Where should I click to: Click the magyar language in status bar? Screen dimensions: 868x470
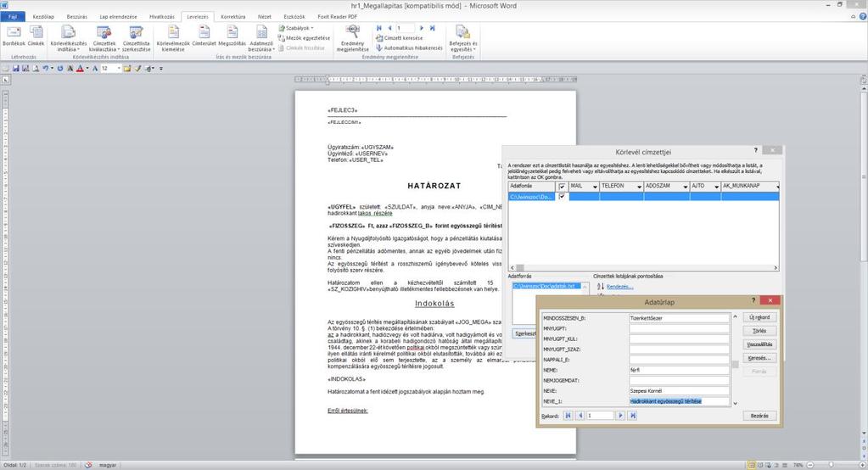108,465
